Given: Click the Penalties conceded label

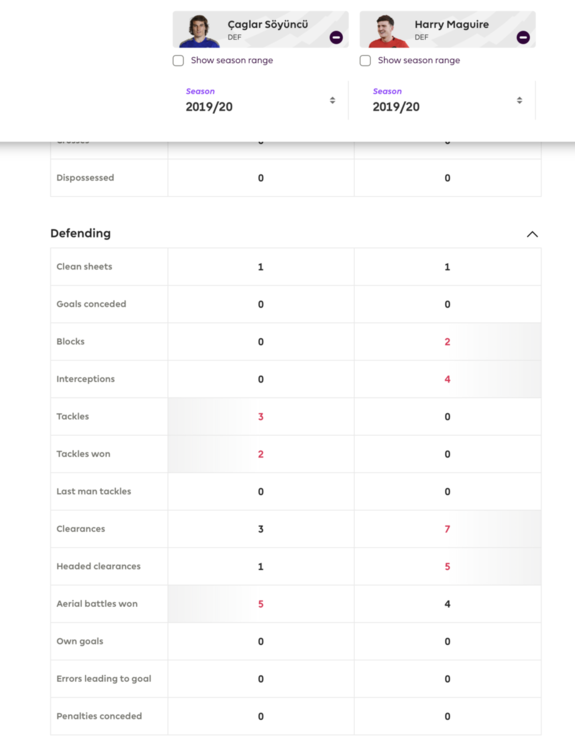Looking at the screenshot, I should click(x=99, y=716).
